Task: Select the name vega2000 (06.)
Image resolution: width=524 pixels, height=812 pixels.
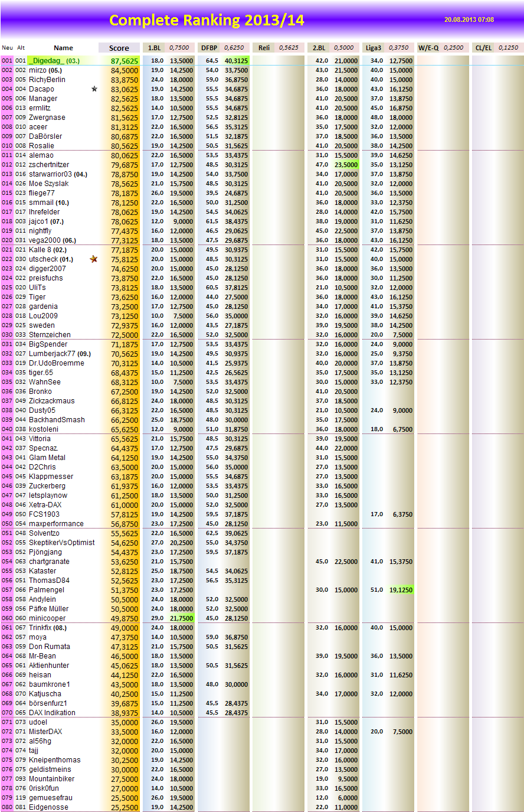Action: tap(53, 240)
